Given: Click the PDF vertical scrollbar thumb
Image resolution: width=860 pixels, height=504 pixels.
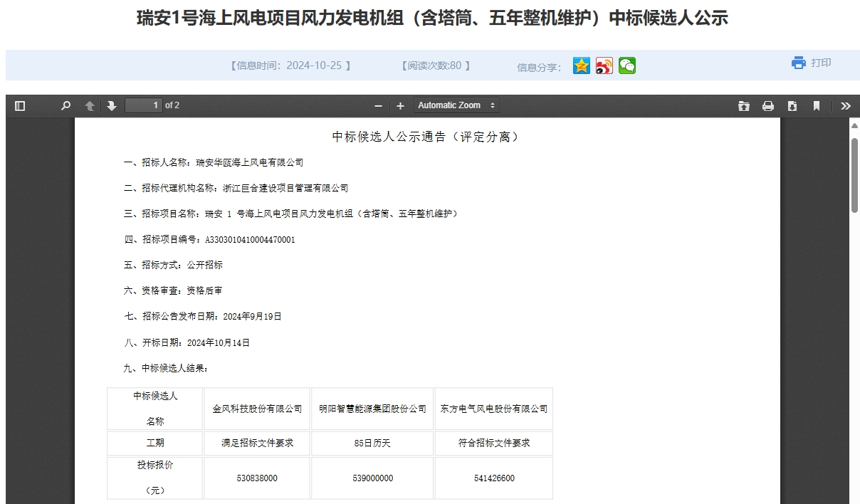Looking at the screenshot, I should tap(854, 175).
